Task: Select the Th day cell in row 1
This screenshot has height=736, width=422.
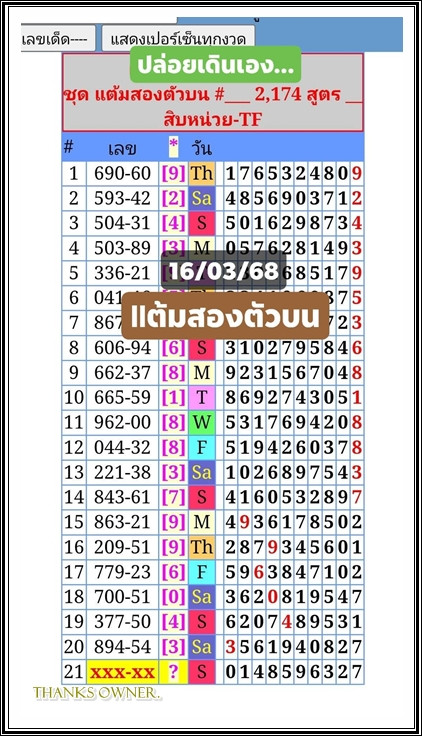Action: (202, 174)
